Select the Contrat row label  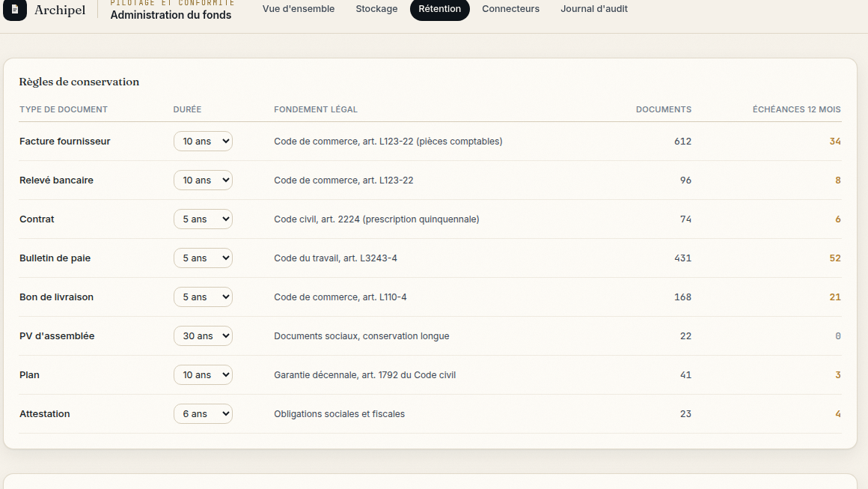(37, 219)
